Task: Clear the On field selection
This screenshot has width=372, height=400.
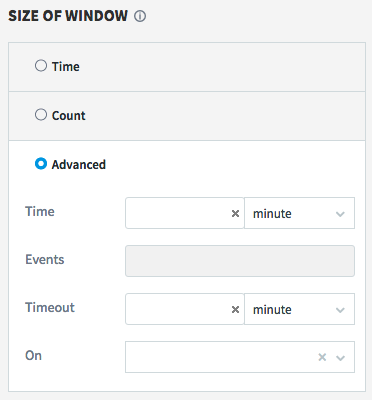Action: (322, 357)
